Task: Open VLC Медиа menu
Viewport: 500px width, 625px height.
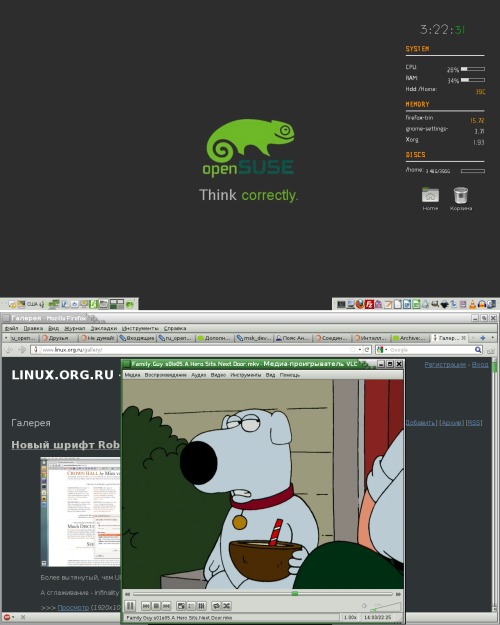Action: 132,375
